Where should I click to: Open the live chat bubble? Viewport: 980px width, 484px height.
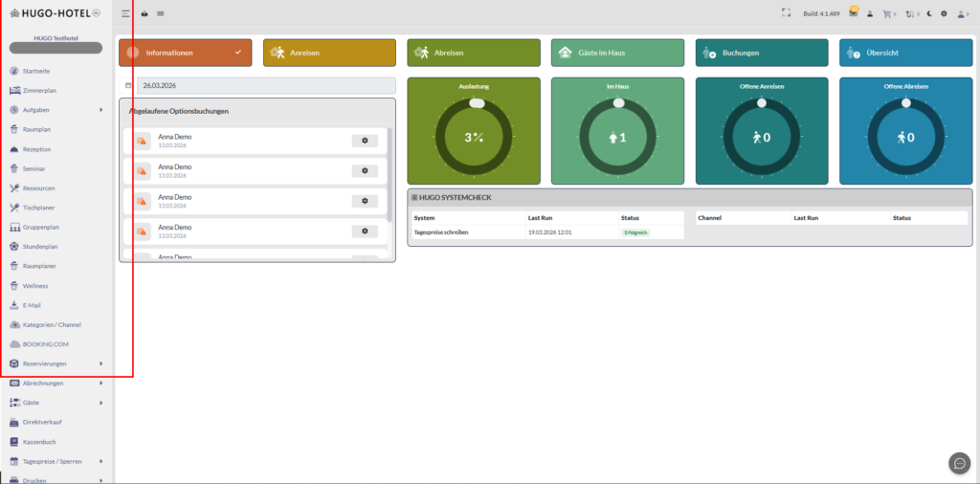click(959, 463)
